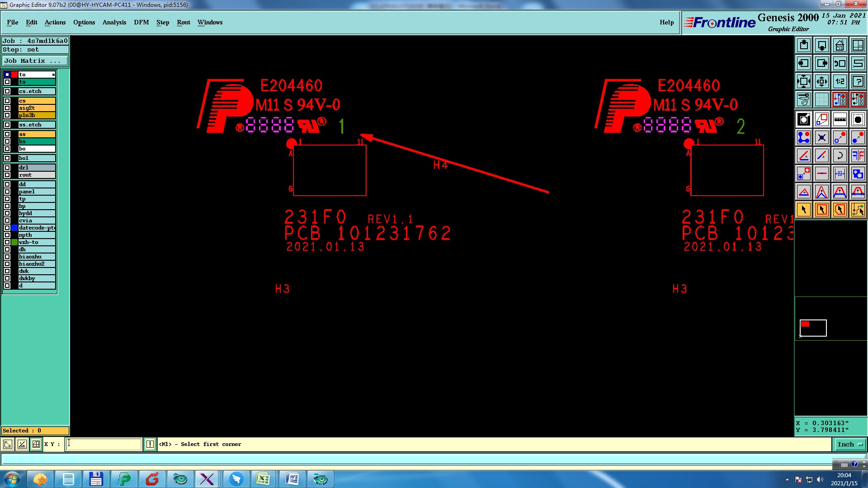
Task: Click the blue datecode-pth color swatch
Action: (14, 228)
